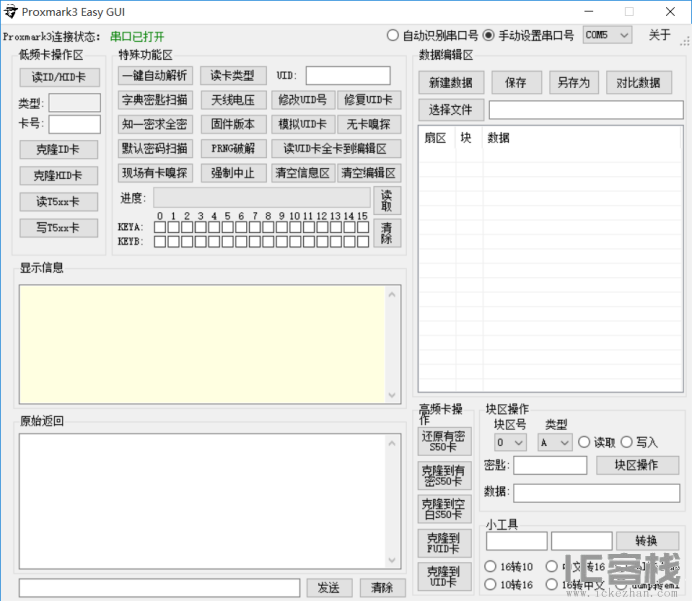Select the 读取 radio in block operations
693x602 pixels.
coord(596,442)
